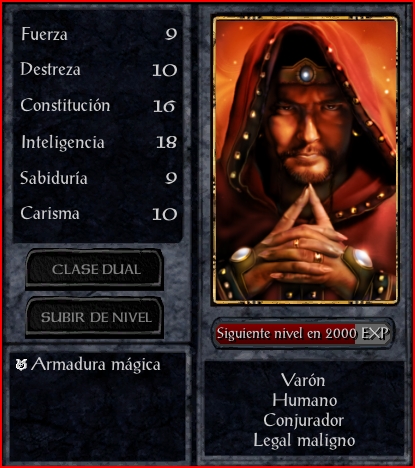The image size is (415, 468).
Task: Select the Sabiduría attribute label
Action: coord(54,178)
